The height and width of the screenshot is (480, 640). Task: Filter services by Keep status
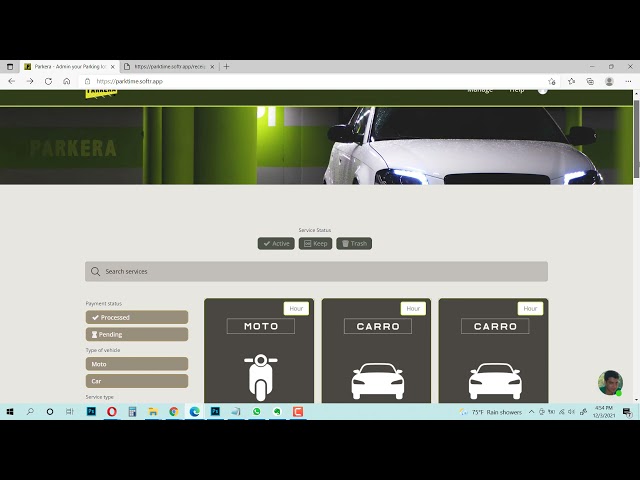click(x=315, y=244)
